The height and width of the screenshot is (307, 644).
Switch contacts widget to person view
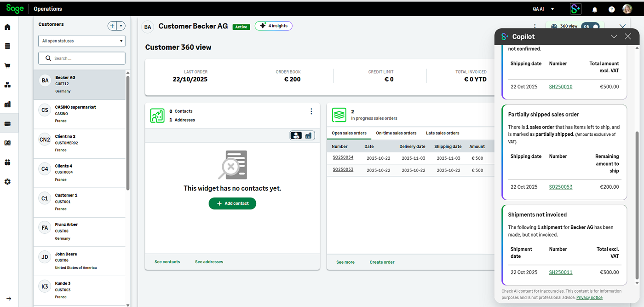coord(296,135)
